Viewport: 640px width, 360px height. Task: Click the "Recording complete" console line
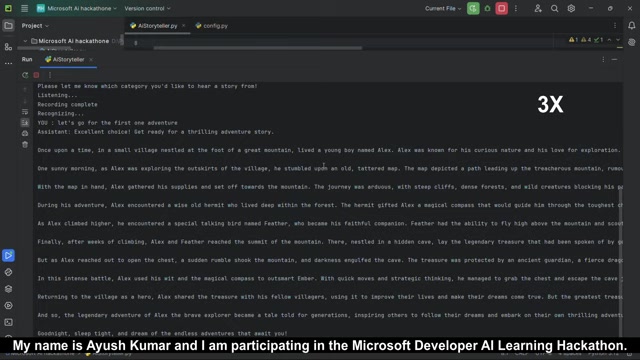point(67,104)
